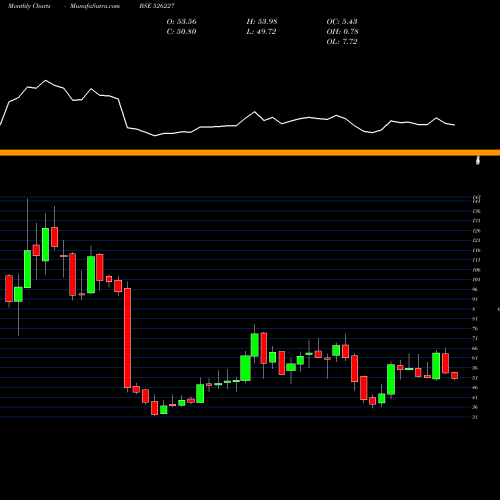Click the 'Monthly Charts' title text
500x500 pixels.
coord(29,6)
